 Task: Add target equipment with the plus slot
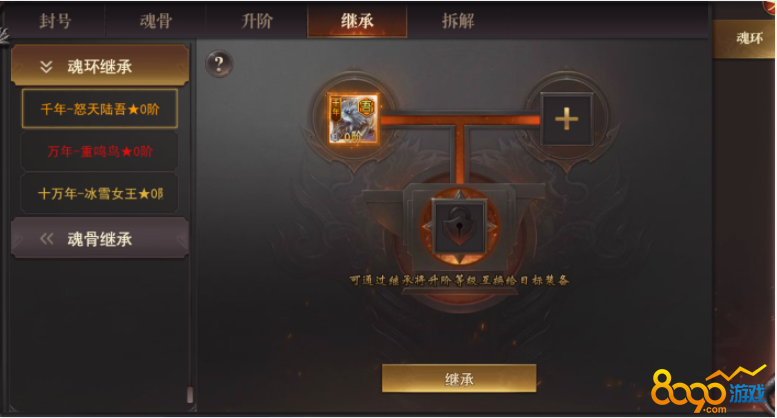566,119
